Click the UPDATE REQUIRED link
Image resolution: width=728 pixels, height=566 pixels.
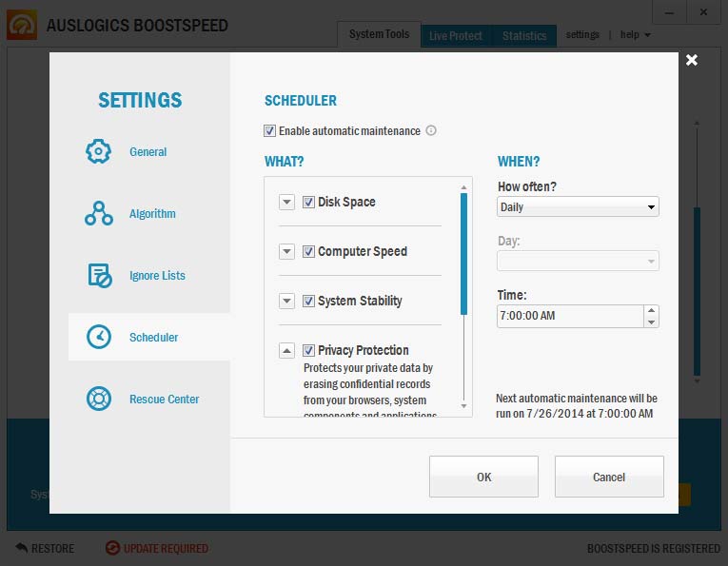(x=166, y=548)
